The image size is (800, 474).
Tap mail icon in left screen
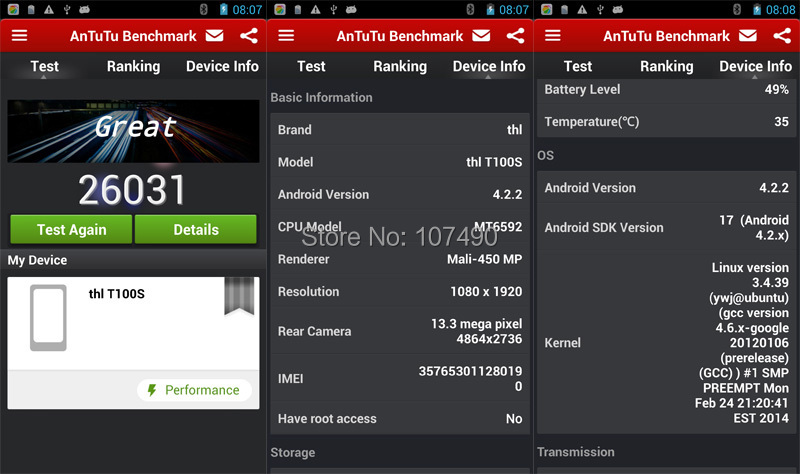214,35
